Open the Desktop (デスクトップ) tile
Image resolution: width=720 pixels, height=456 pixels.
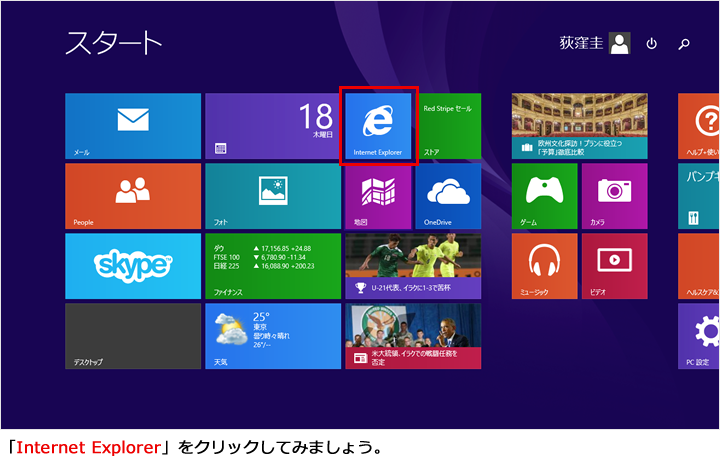[x=133, y=336]
